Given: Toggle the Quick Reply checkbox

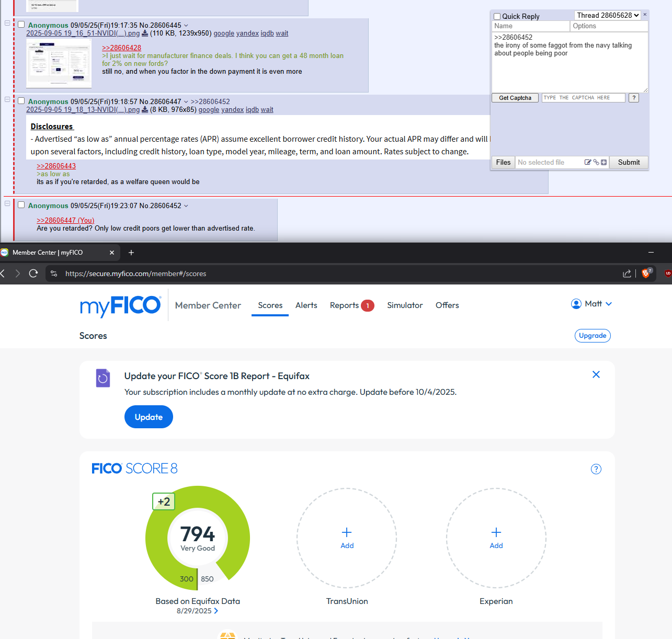Looking at the screenshot, I should pos(497,17).
